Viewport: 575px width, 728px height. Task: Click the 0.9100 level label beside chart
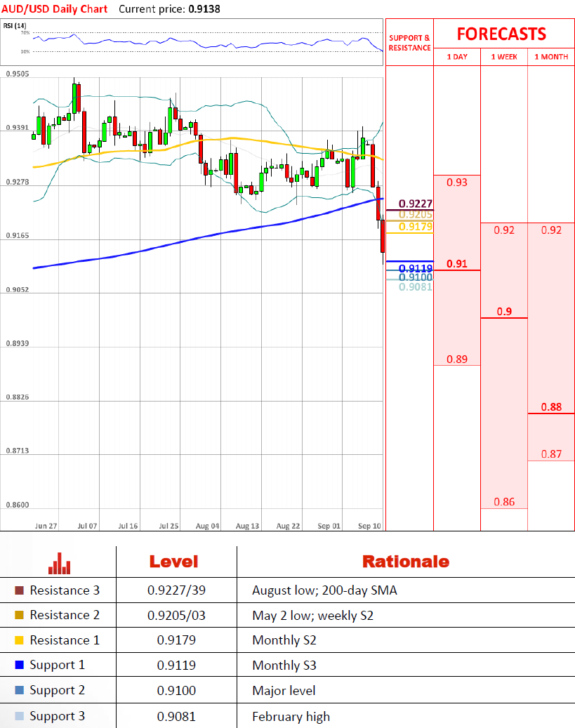coord(416,277)
